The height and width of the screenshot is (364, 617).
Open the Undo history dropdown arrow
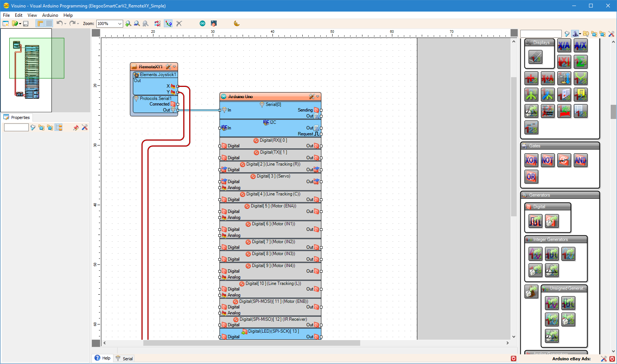pos(65,23)
